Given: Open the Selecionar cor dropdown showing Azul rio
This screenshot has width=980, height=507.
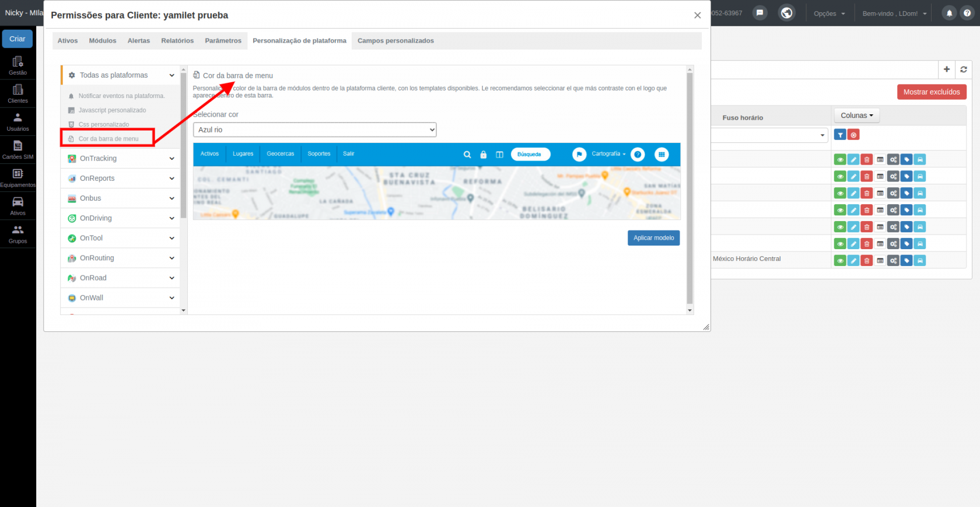Looking at the screenshot, I should (x=315, y=130).
